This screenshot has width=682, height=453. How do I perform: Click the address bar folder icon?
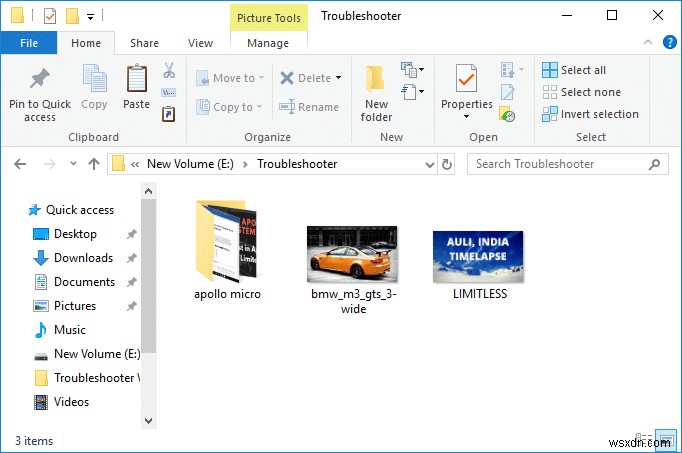click(x=118, y=164)
